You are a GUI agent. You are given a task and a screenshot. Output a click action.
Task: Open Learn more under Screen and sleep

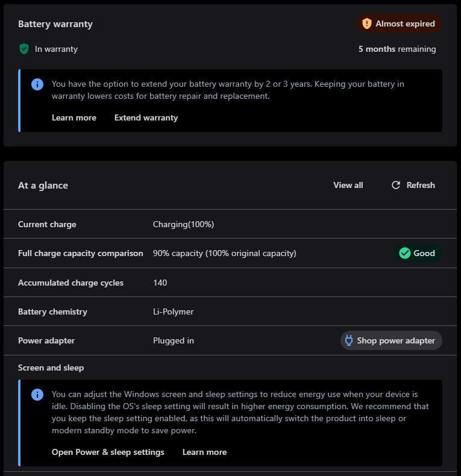(x=204, y=452)
